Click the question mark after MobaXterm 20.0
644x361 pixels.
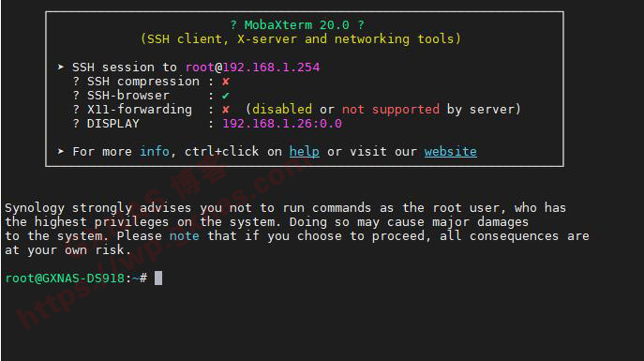(361, 24)
